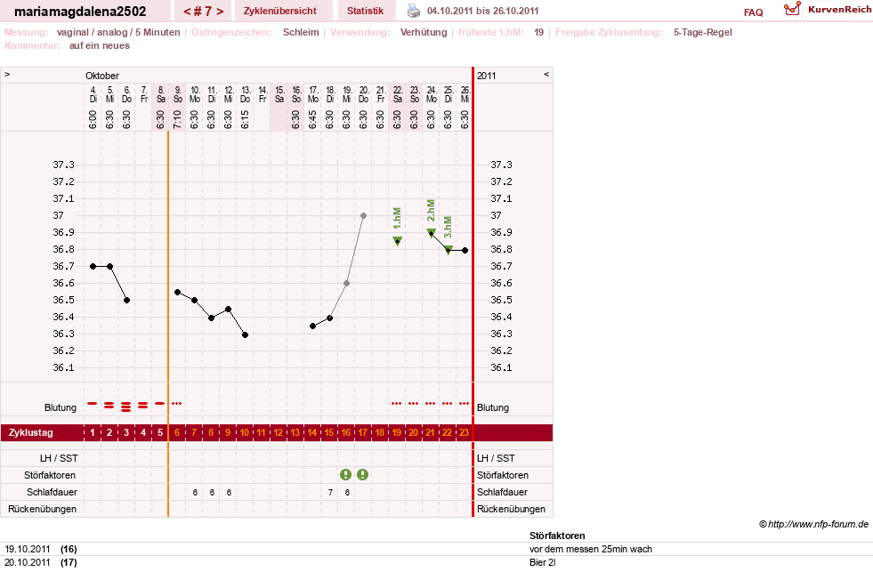The width and height of the screenshot is (873, 588).
Task: Click the spotting dots on cycle day 23
Action: [x=464, y=403]
